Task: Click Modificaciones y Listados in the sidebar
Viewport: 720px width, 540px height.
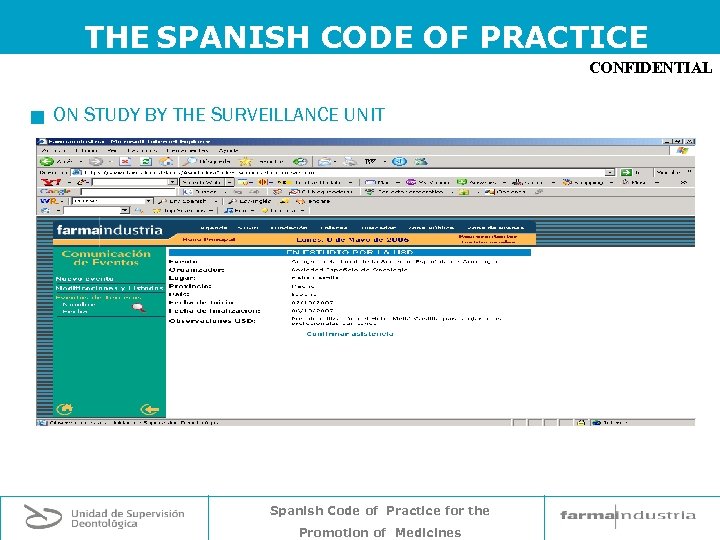Action: [x=109, y=288]
